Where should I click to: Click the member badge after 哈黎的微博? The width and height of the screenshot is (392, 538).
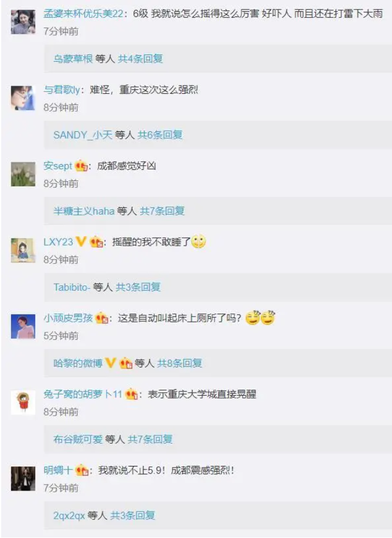(126, 363)
